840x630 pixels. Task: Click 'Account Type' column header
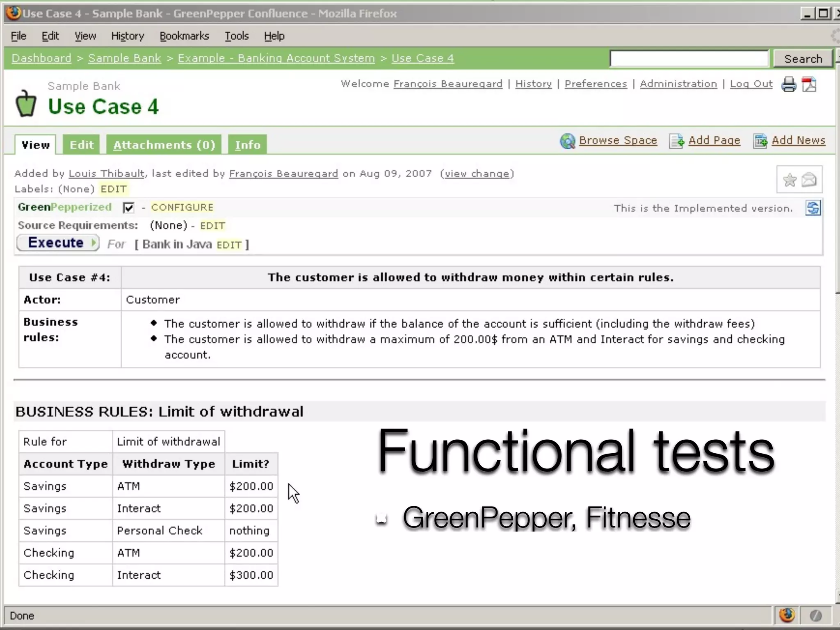pyautogui.click(x=66, y=464)
